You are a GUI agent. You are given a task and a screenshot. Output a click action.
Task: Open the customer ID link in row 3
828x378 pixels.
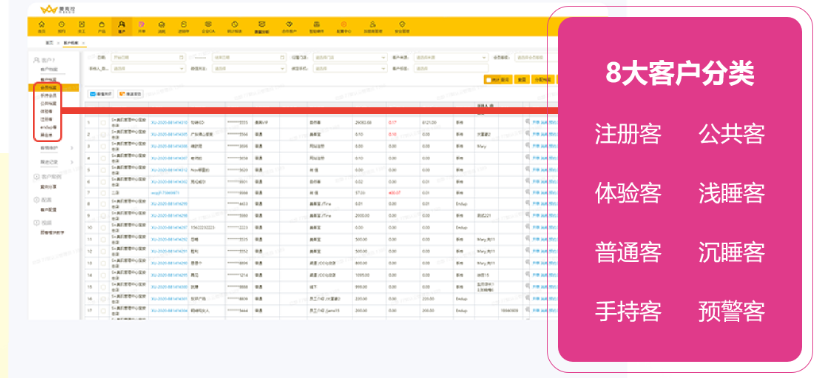tap(169, 146)
